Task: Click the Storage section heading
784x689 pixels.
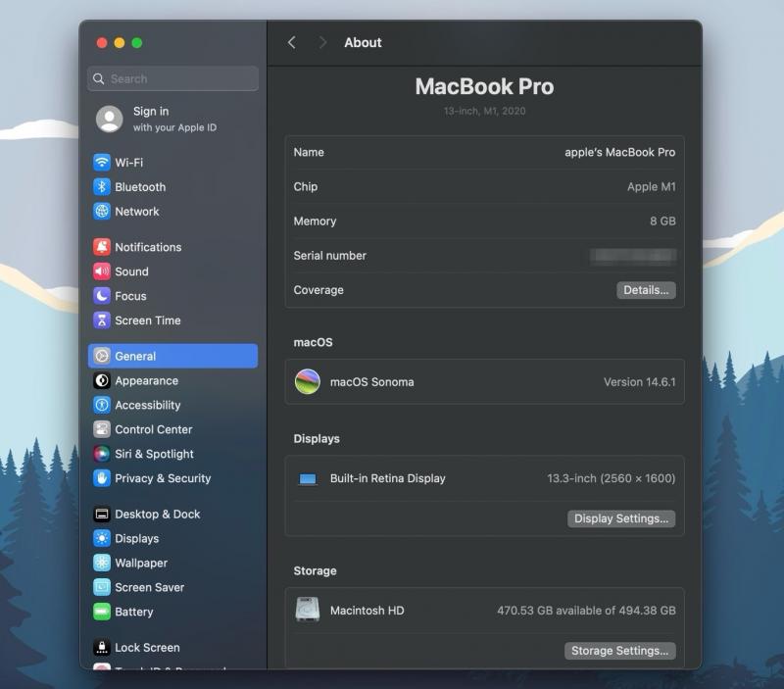Action: pyautogui.click(x=315, y=571)
